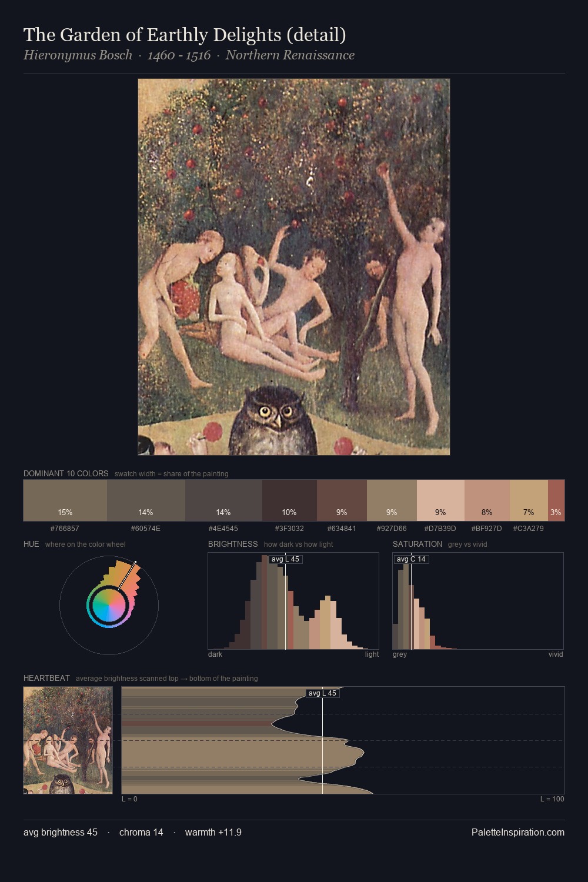The image size is (588, 882).
Task: Select the 8% swatch colored #BF927D
Action: coord(487,500)
